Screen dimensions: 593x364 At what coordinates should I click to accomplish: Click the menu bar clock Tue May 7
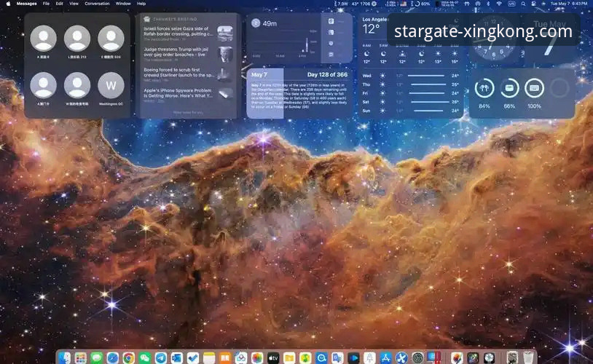[569, 4]
